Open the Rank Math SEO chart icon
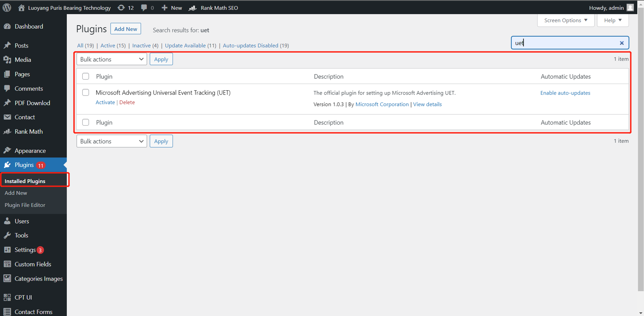Viewport: 644px width, 316px height. (192, 8)
